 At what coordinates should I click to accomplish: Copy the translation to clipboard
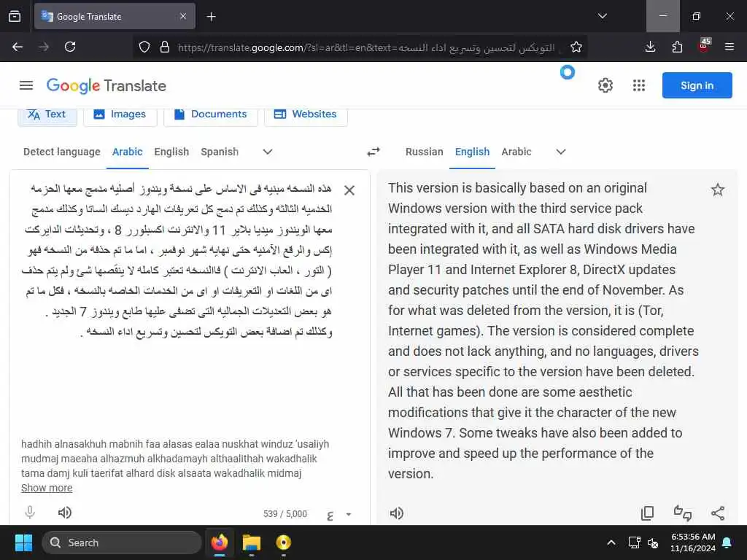[648, 513]
